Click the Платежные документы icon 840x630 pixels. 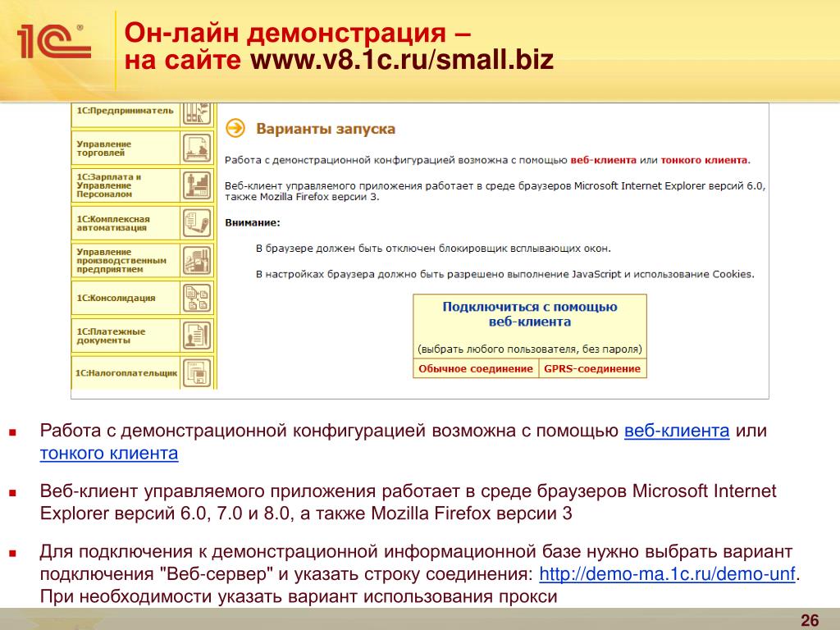tap(197, 336)
